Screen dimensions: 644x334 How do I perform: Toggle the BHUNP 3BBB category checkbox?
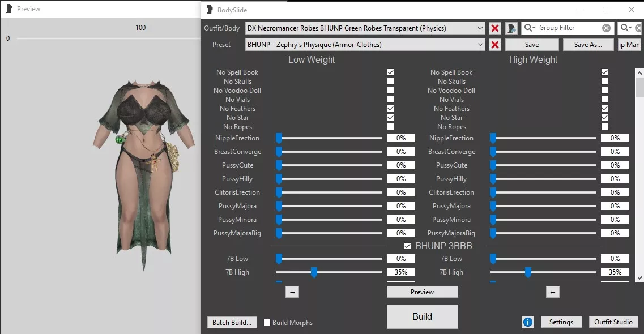pos(407,246)
